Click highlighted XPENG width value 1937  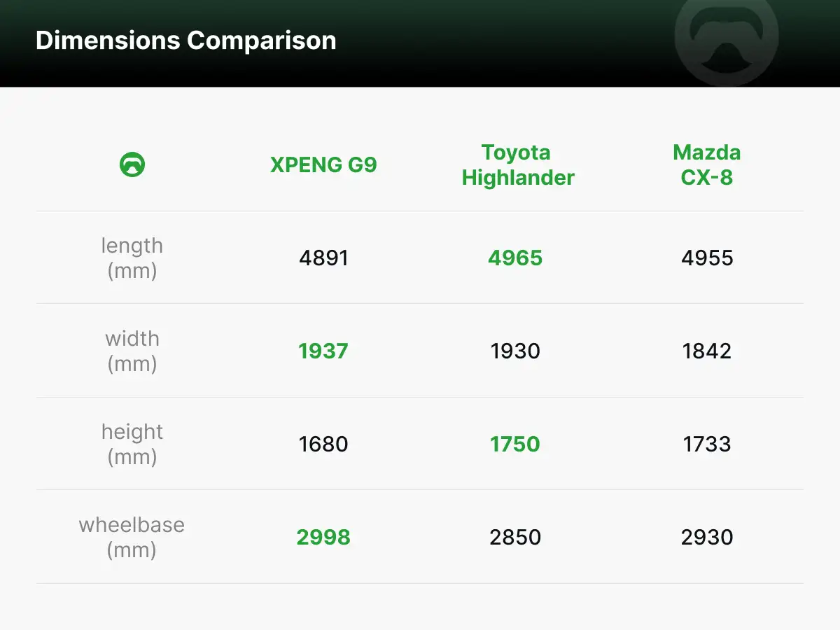323,351
